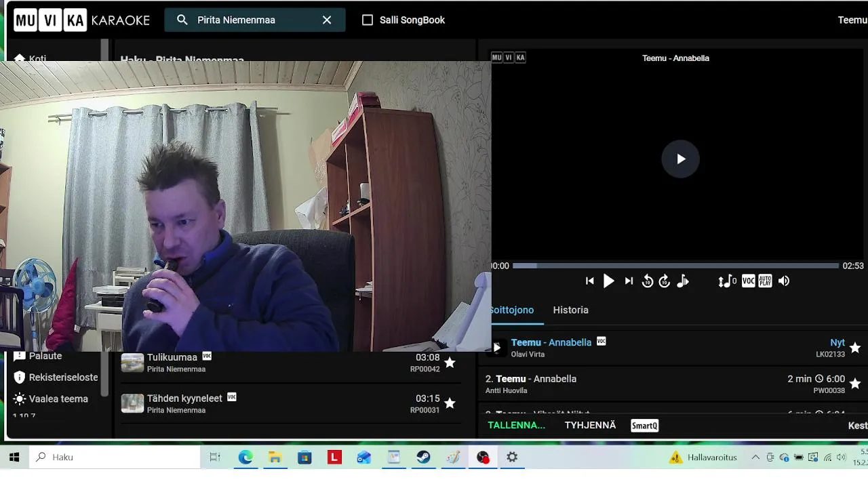Click the MUVIKA Karaoke logo
This screenshot has width=868, height=488.
tap(82, 20)
